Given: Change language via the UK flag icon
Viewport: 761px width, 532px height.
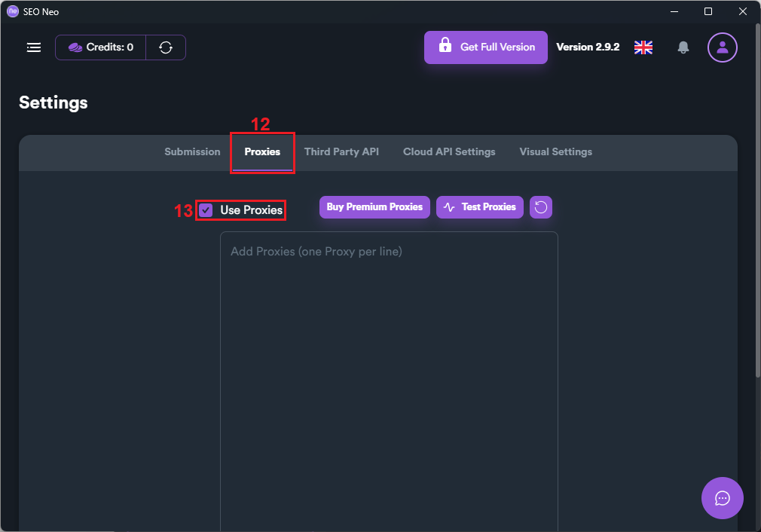Looking at the screenshot, I should pos(643,47).
